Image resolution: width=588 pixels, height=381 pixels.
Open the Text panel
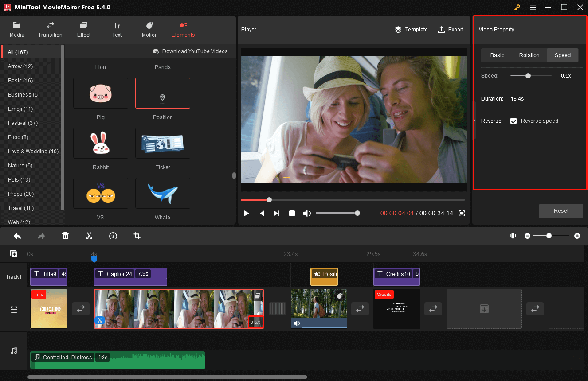117,29
